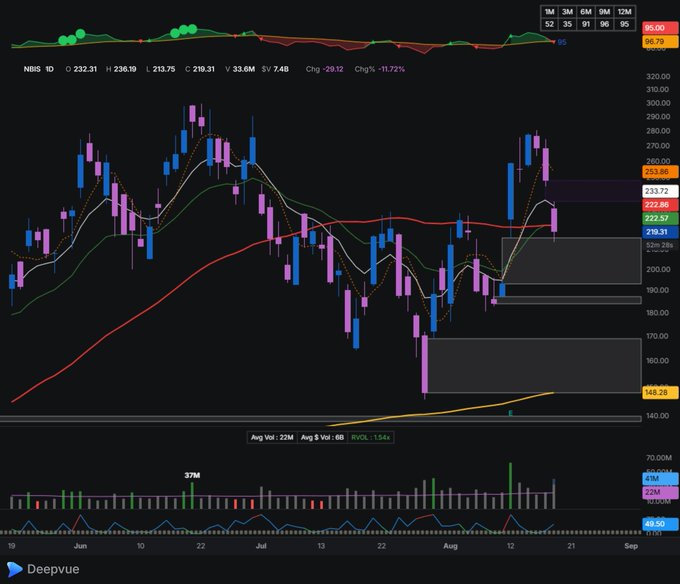Click the 1D timeframe label

pyautogui.click(x=49, y=69)
